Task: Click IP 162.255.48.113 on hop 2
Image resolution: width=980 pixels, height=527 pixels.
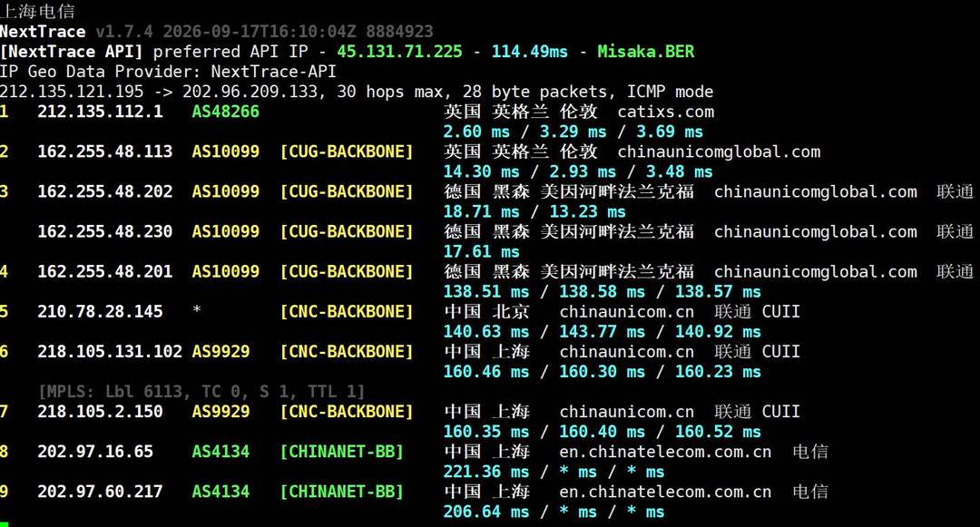Action: pos(105,151)
